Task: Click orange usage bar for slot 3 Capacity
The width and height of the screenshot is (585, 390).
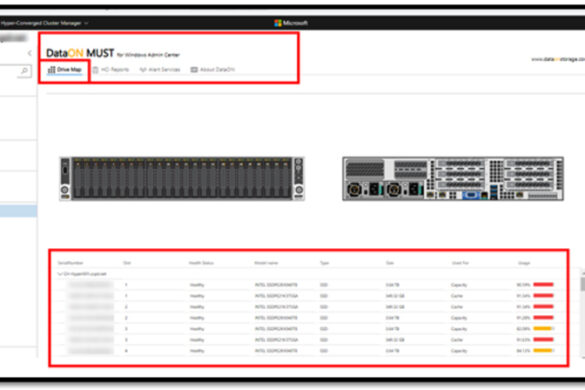Action: pos(543,329)
